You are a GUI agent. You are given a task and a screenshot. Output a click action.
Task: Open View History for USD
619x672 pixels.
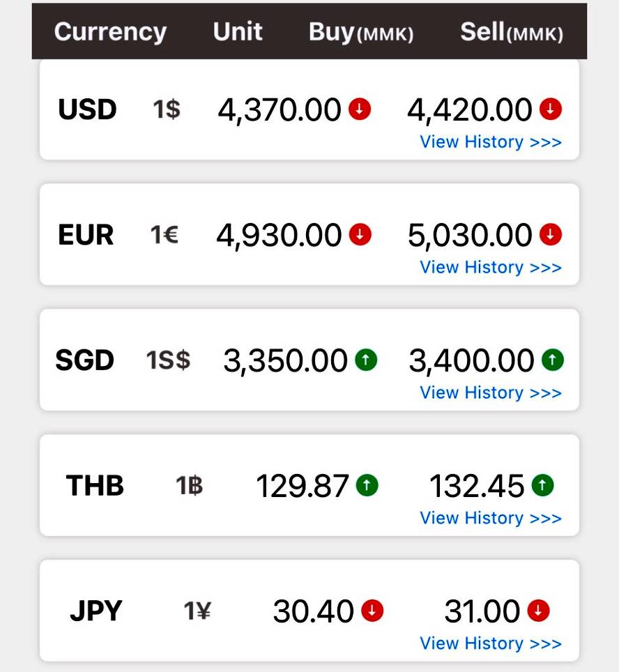[x=491, y=142]
